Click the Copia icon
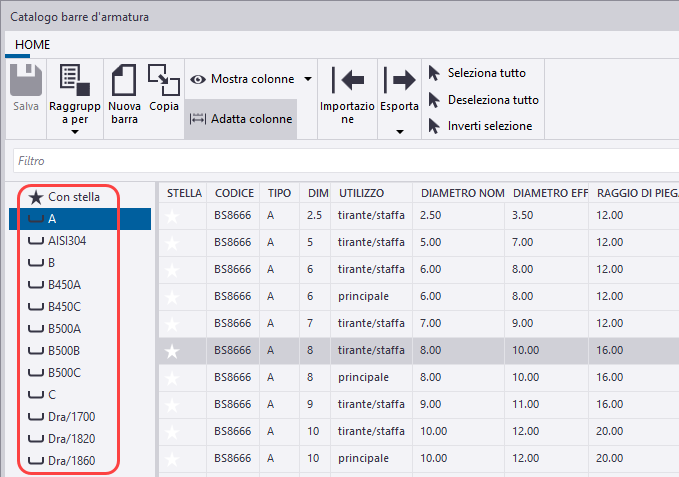 click(164, 80)
